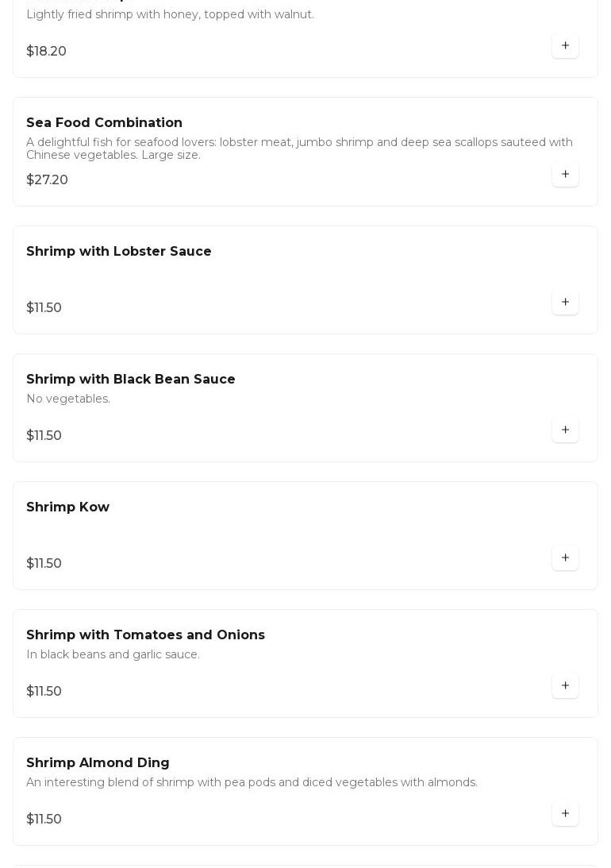
Task: Add Shrimp with Tomatoes and Onions
Action: pos(565,686)
